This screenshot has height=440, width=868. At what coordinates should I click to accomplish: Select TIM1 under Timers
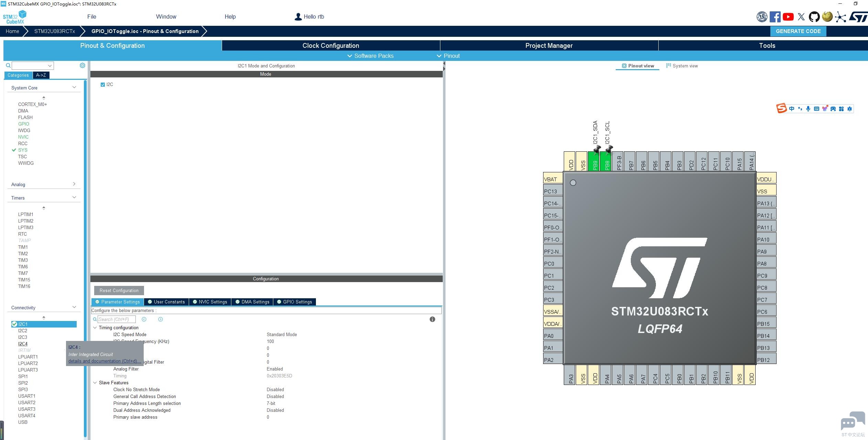[23, 247]
